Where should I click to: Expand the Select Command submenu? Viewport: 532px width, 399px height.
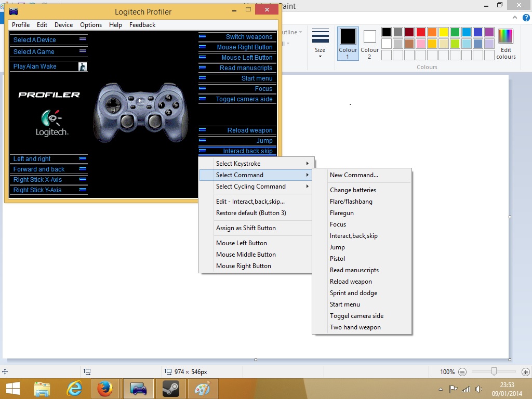(256, 175)
